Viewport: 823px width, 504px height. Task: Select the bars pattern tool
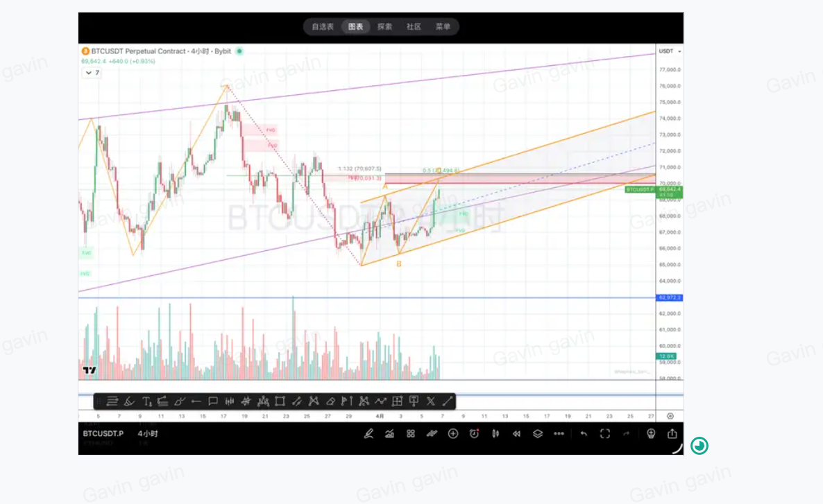230,401
